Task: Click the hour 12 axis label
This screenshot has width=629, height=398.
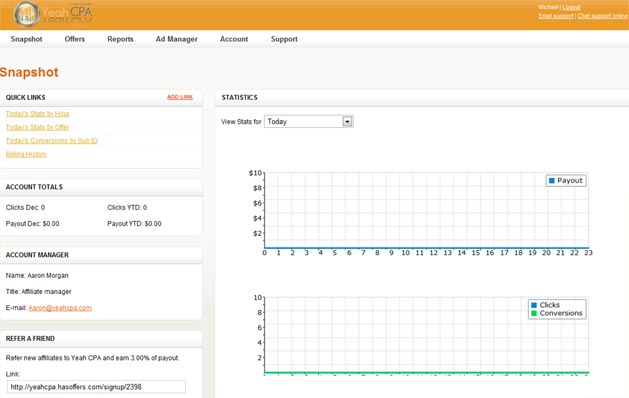Action: [x=434, y=253]
